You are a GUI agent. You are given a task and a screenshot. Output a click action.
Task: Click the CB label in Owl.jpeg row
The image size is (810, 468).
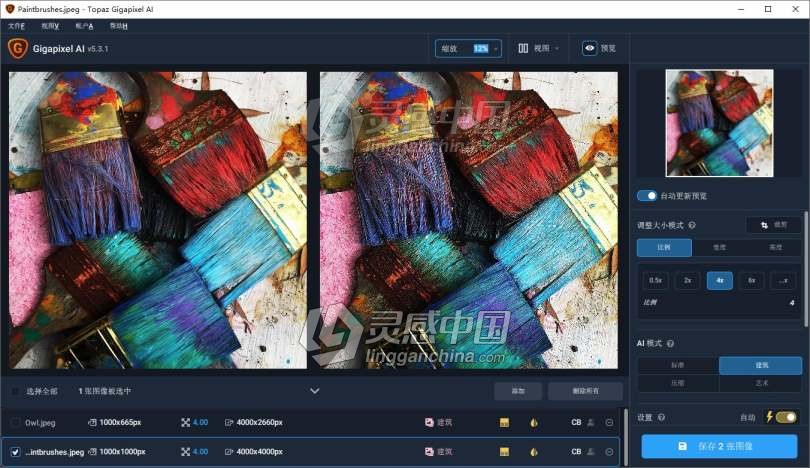(x=576, y=423)
